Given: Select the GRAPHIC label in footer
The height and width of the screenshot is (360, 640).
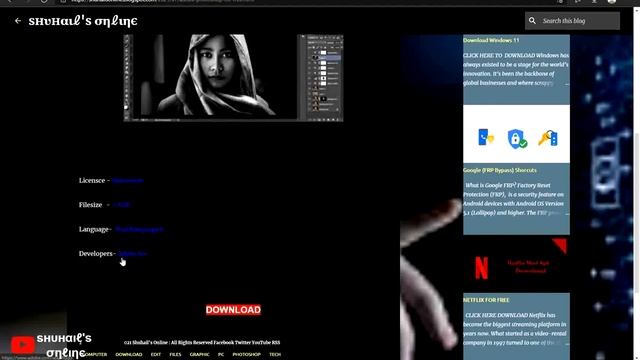Looking at the screenshot, I should pyautogui.click(x=200, y=354).
